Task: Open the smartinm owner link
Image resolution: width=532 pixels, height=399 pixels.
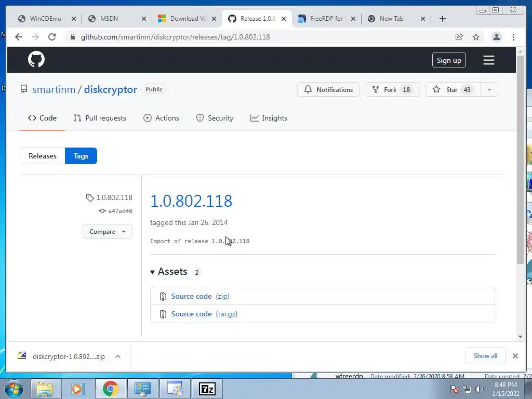Action: pyautogui.click(x=54, y=89)
